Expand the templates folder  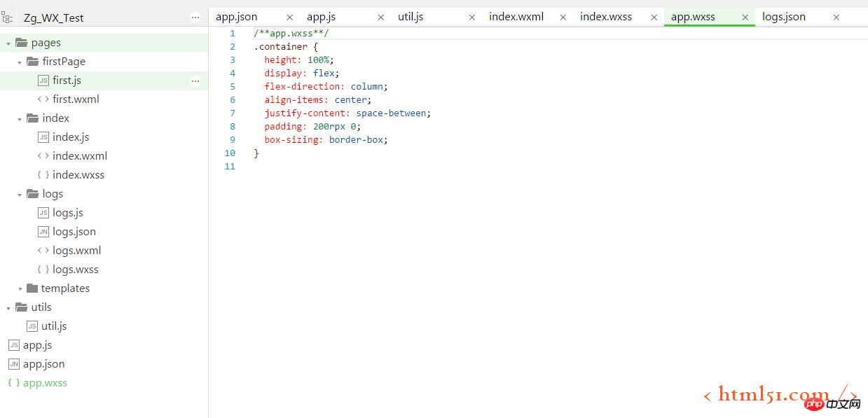point(20,288)
